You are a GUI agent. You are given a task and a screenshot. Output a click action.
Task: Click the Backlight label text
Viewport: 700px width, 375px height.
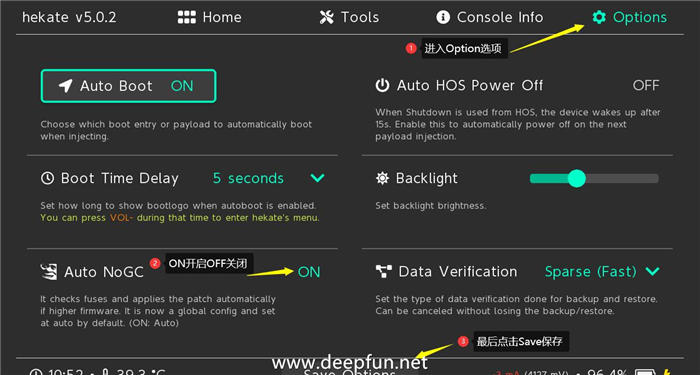click(427, 179)
